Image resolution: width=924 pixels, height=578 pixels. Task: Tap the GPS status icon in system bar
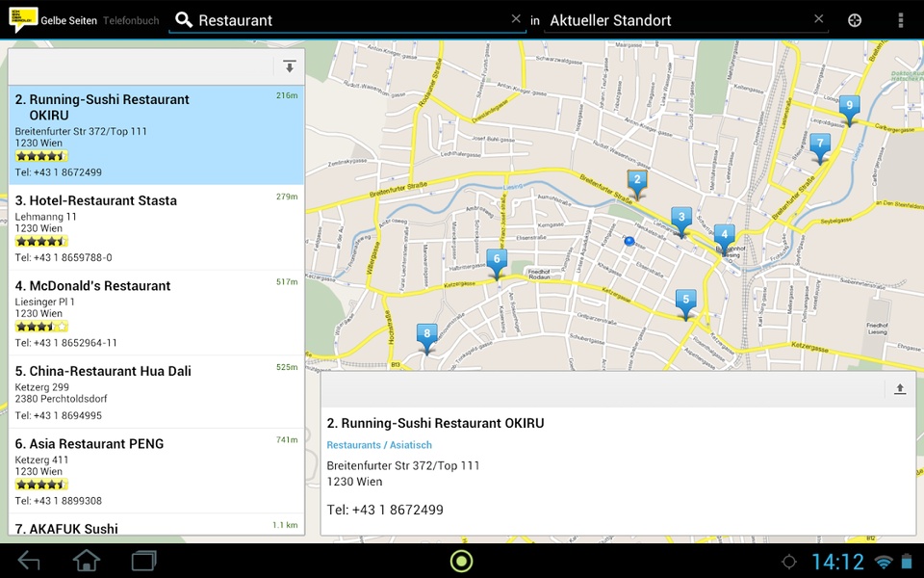pos(789,562)
